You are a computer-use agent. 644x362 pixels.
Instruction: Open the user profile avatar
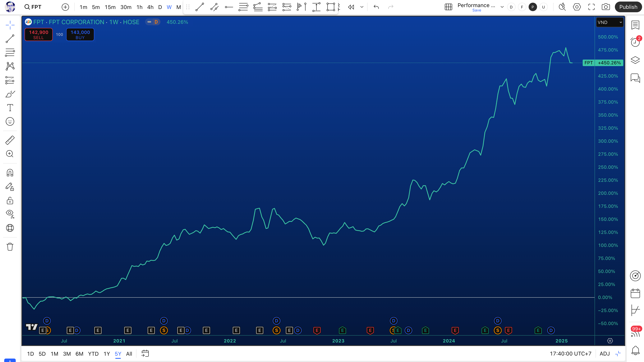tap(10, 7)
